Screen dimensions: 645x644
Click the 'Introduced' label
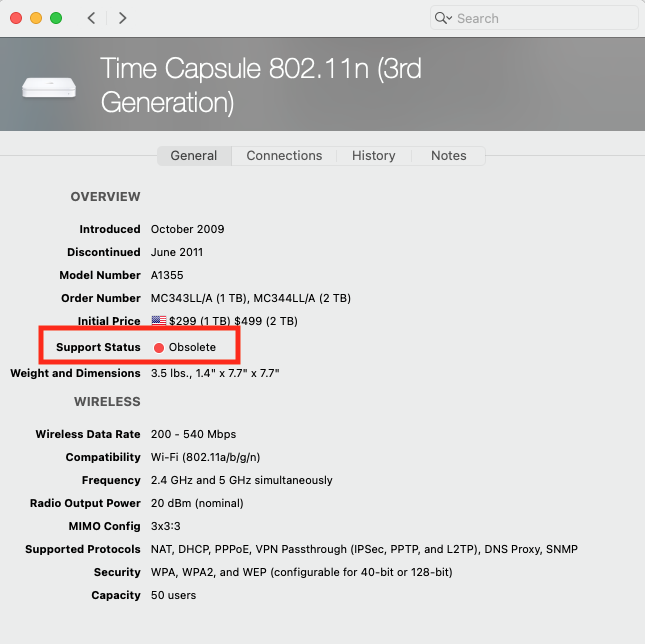click(110, 229)
